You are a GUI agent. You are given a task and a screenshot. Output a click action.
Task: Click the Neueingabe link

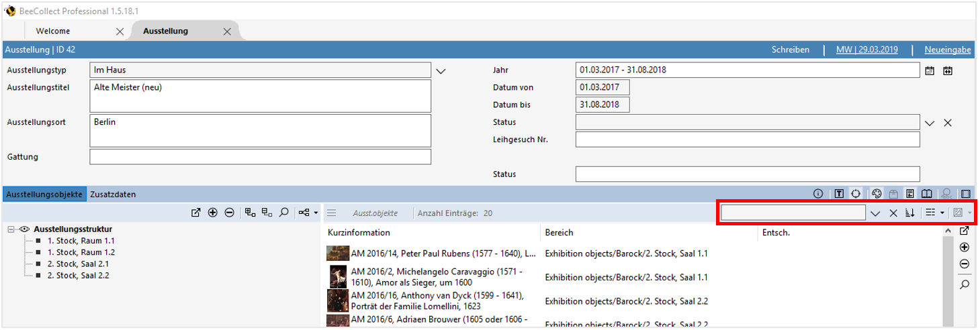tap(947, 50)
